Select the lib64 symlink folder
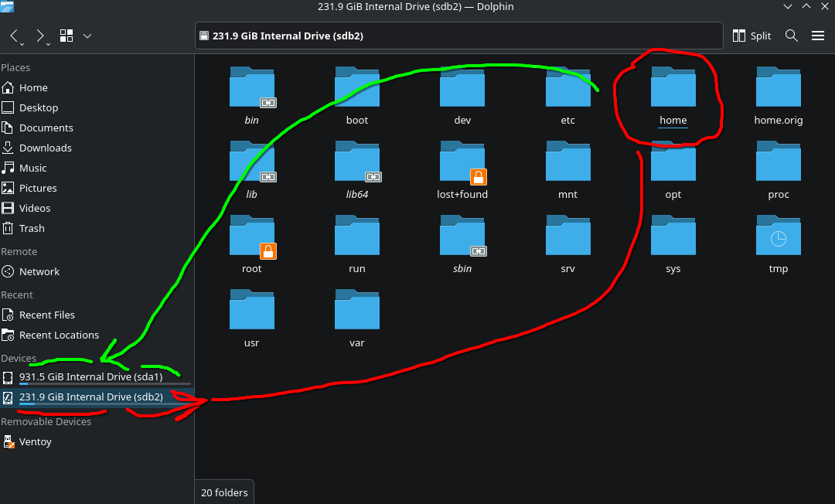The height and width of the screenshot is (504, 835). pyautogui.click(x=356, y=170)
